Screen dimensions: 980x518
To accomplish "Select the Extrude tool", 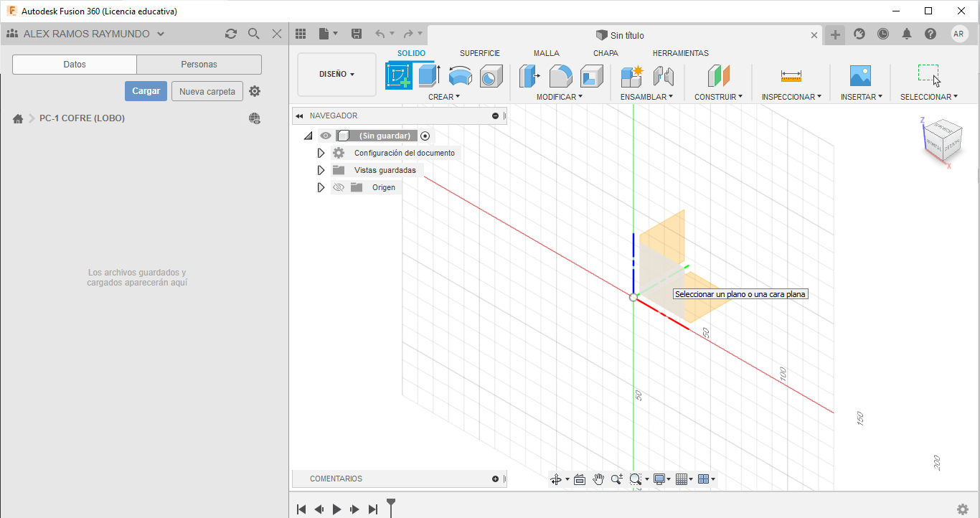I will [x=429, y=75].
